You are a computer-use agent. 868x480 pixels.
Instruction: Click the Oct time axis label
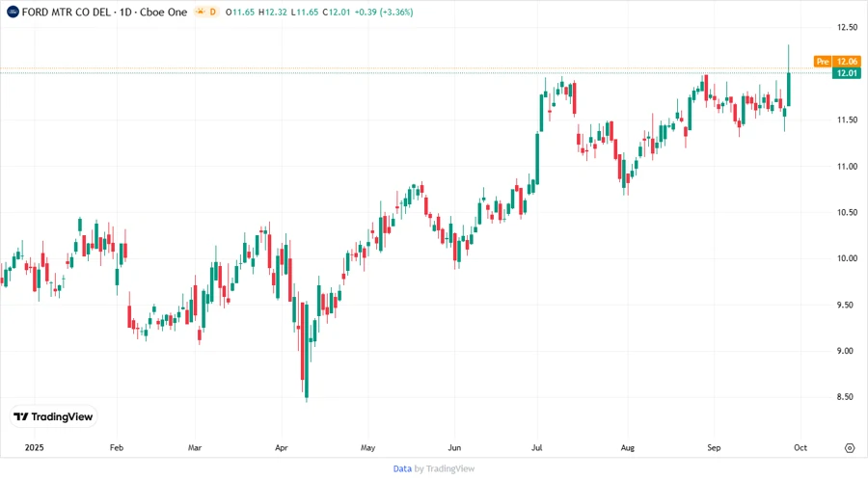pos(800,447)
